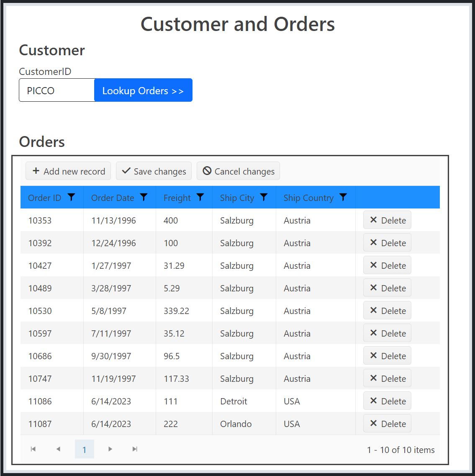
Task: Delete order 10530
Action: [x=387, y=311]
